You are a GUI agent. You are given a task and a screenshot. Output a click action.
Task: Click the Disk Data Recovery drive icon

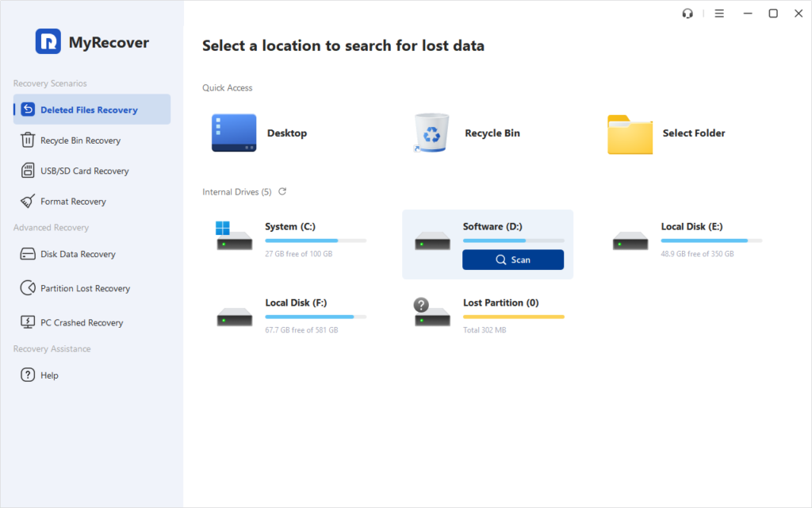coord(28,254)
